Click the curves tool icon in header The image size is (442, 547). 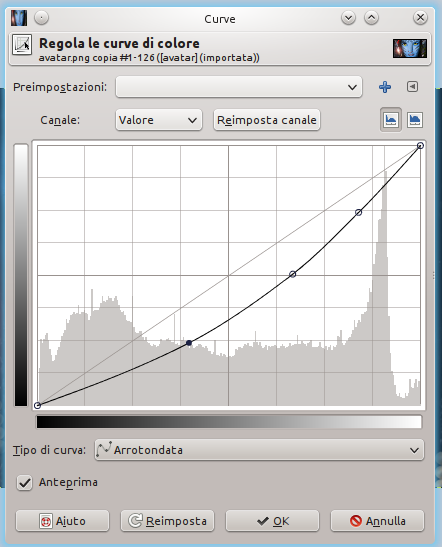pyautogui.click(x=22, y=45)
